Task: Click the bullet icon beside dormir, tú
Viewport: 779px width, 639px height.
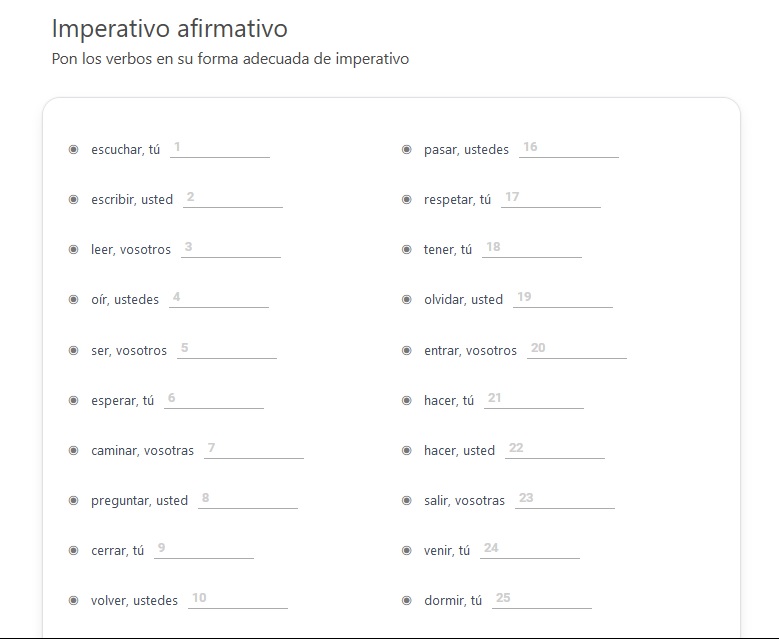Action: 406,600
